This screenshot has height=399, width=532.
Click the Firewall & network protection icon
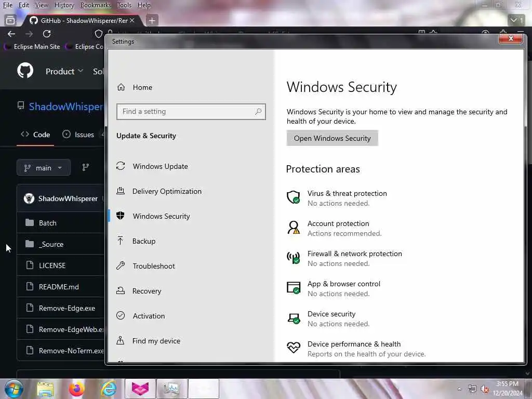tap(294, 258)
